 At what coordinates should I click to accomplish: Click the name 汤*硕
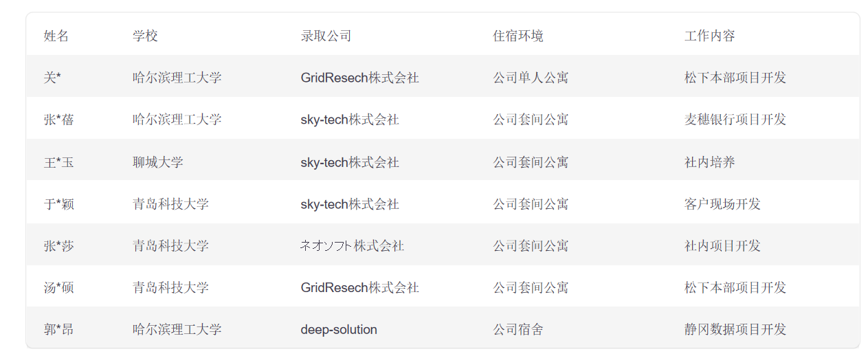(58, 288)
